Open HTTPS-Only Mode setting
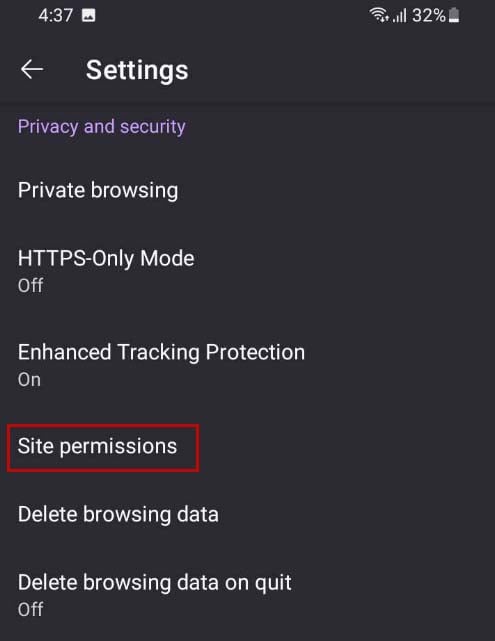Screen dimensions: 495x641 point(247,271)
